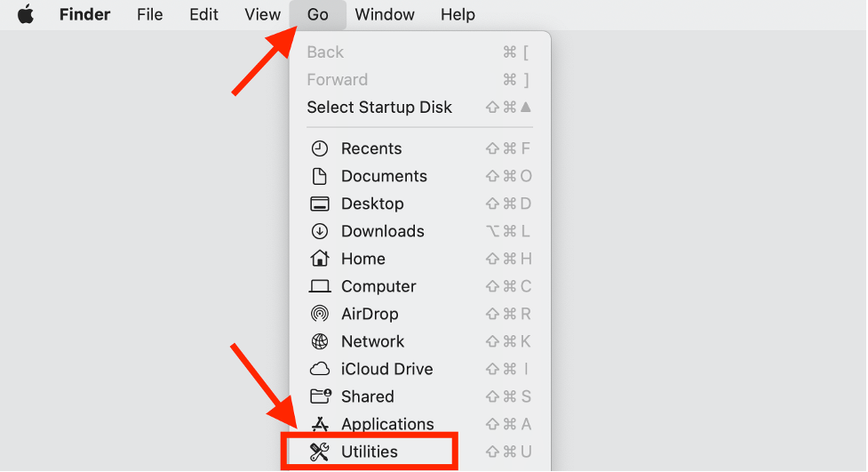
Task: Open the File menu
Action: click(150, 14)
